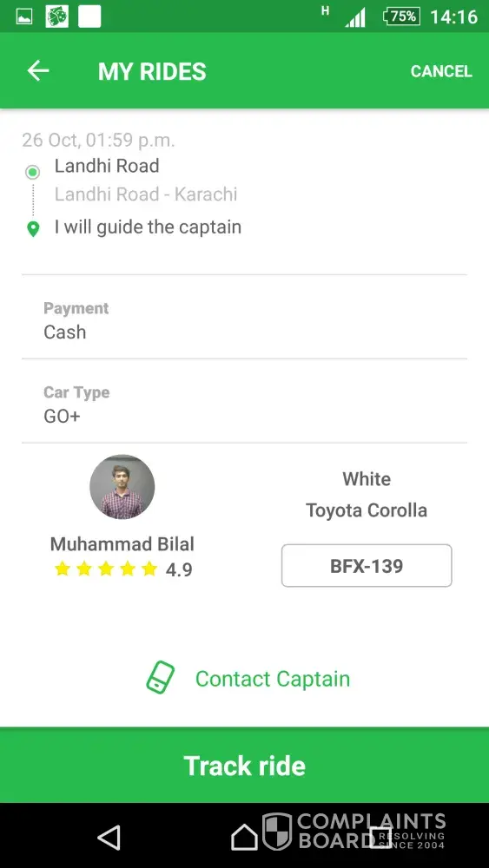Select the Car Type GO+ row
Screen dimensions: 489x868
[x=244, y=401]
